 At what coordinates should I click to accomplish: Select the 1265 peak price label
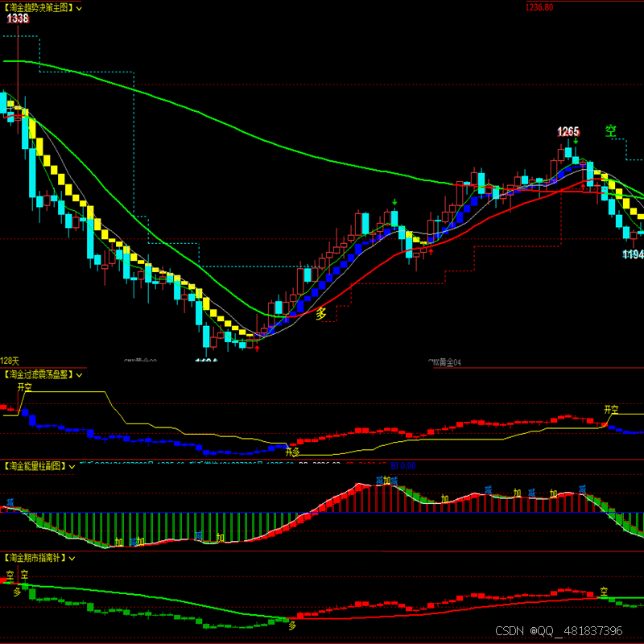pyautogui.click(x=568, y=132)
